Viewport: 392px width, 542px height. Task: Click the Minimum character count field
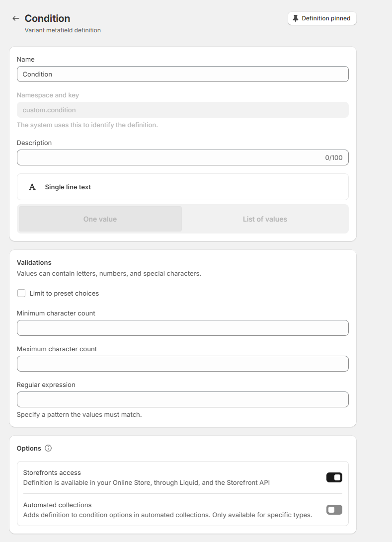click(182, 328)
